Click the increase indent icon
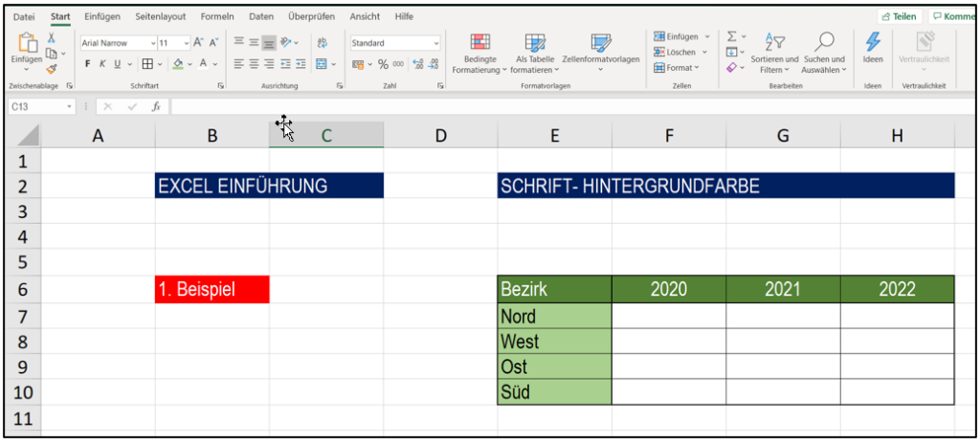Image resolution: width=980 pixels, height=443 pixels. point(301,64)
